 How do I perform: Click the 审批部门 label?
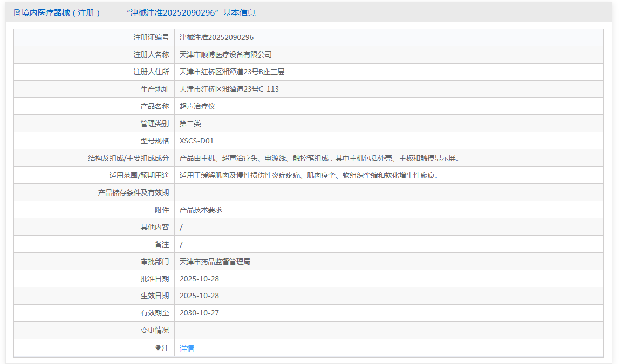pyautogui.click(x=155, y=262)
